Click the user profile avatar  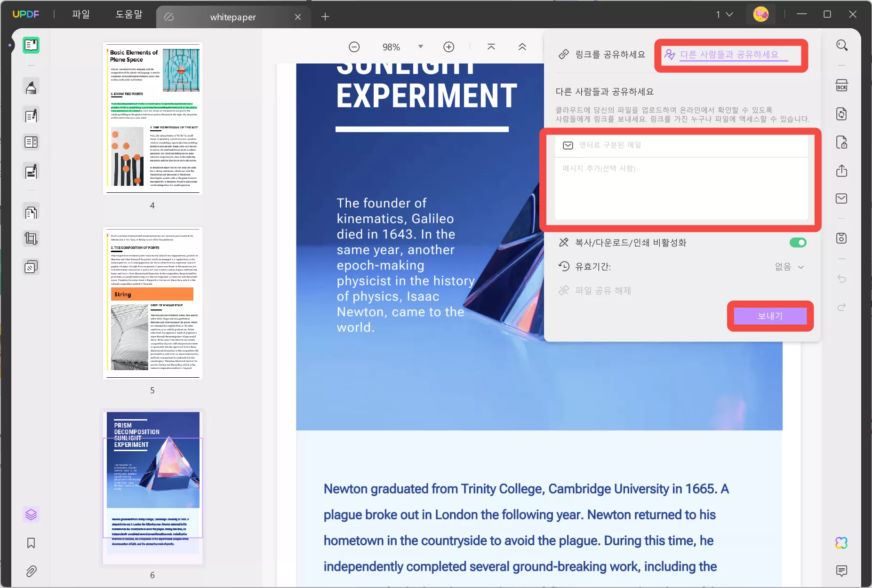pos(761,15)
